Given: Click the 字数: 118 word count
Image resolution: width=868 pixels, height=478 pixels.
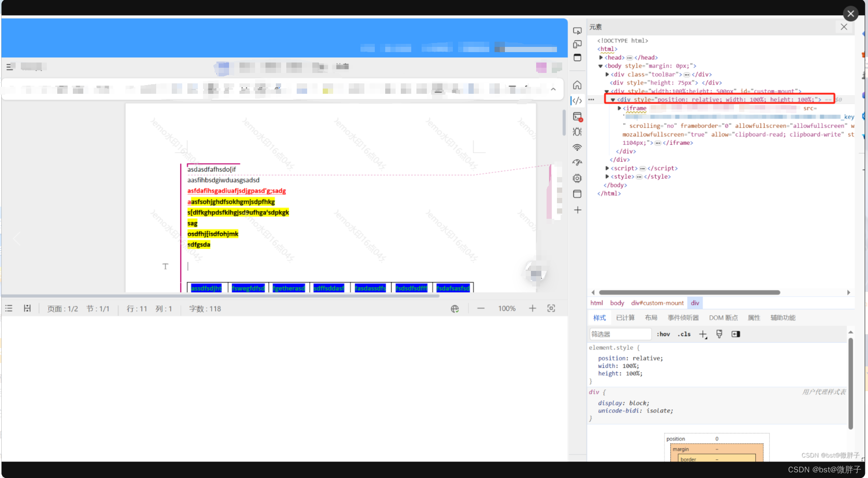Looking at the screenshot, I should point(205,309).
